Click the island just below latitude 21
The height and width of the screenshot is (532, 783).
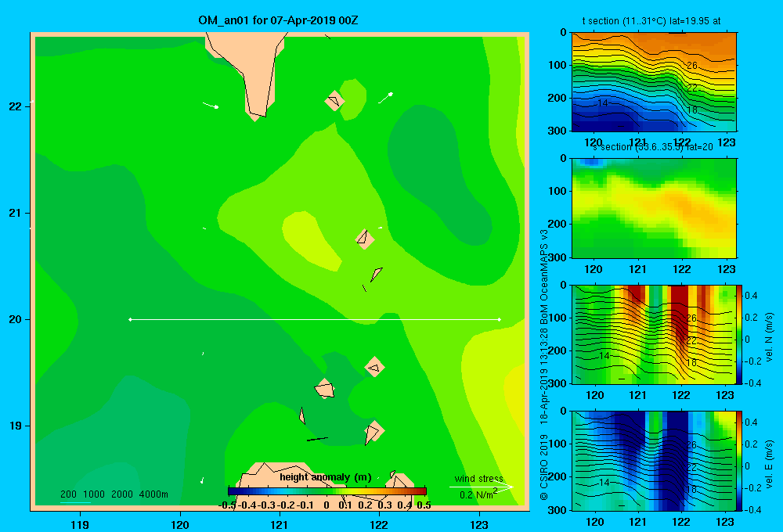coord(365,239)
